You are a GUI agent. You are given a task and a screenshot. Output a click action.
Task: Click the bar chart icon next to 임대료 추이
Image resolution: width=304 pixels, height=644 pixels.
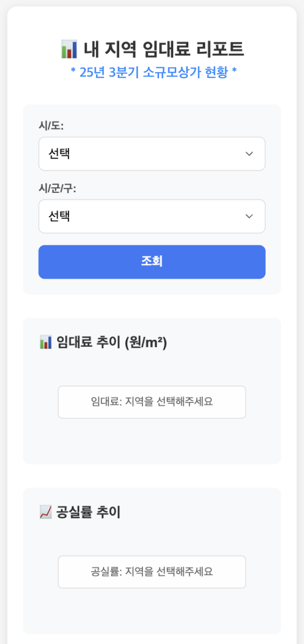pos(45,343)
